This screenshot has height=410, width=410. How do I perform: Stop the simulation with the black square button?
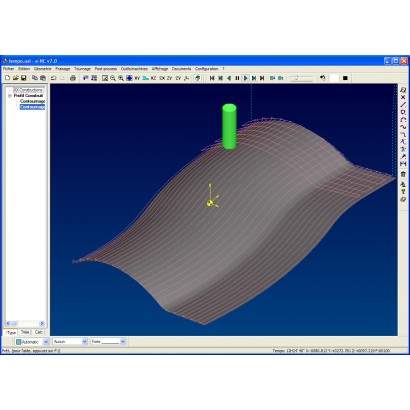point(345,78)
